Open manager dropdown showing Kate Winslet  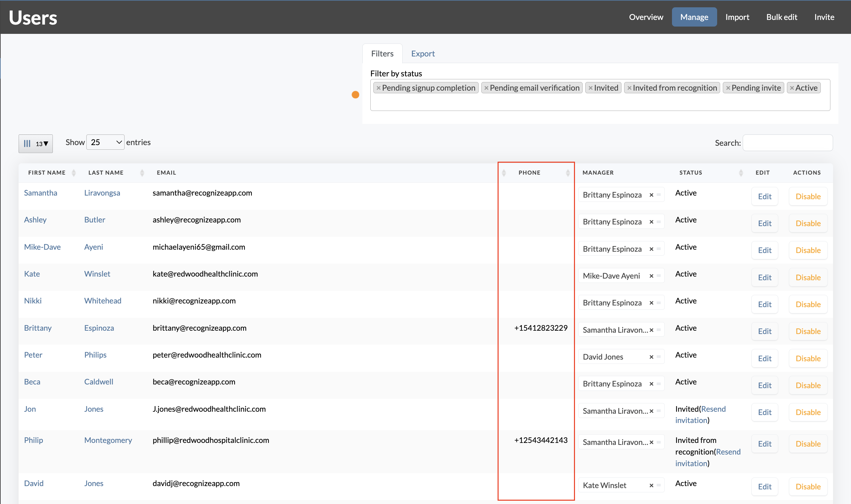coord(621,485)
